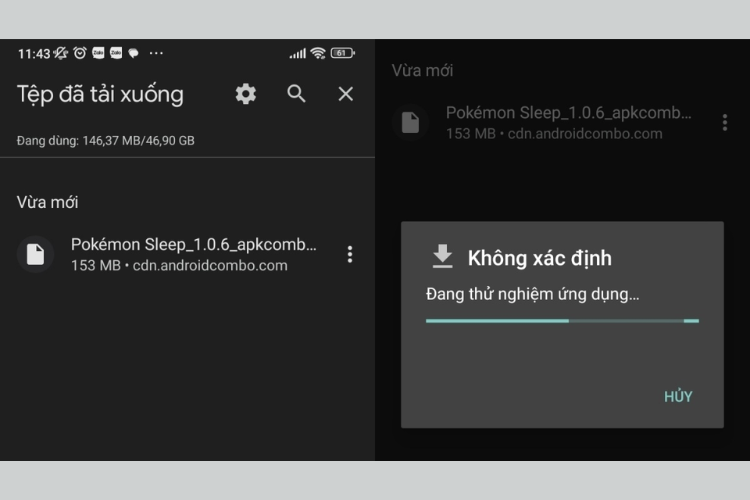Close the downloads screen with X
Image resolution: width=750 pixels, height=500 pixels.
click(x=345, y=94)
